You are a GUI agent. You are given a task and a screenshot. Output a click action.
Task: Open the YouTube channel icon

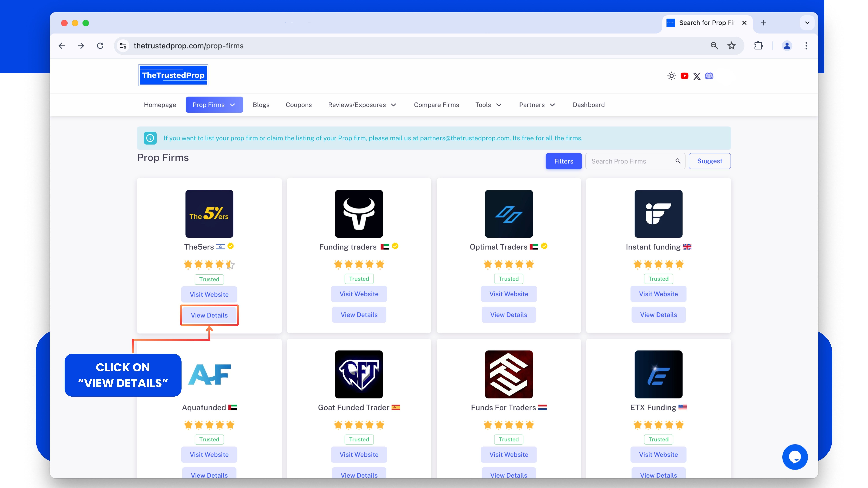(x=684, y=76)
